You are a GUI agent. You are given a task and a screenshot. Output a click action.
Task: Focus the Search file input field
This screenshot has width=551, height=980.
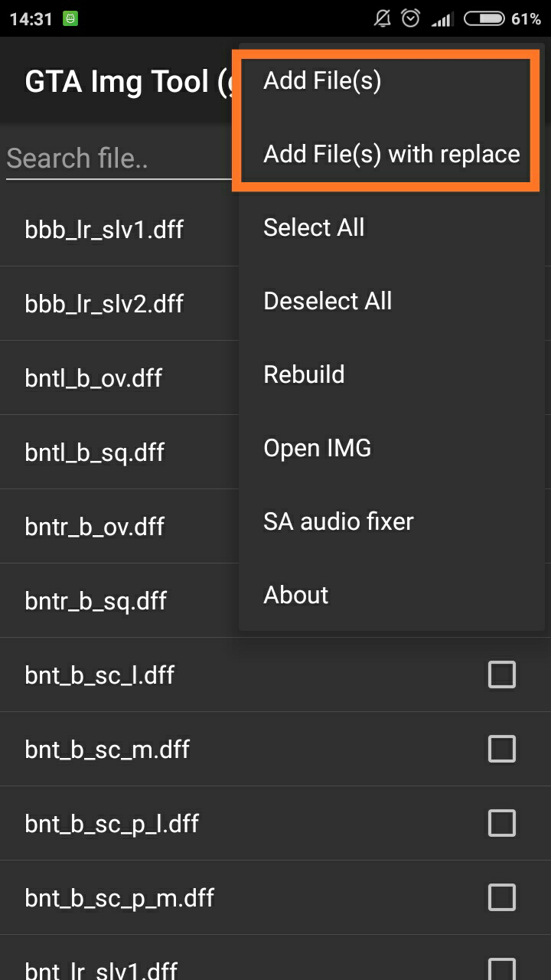pyautogui.click(x=119, y=159)
